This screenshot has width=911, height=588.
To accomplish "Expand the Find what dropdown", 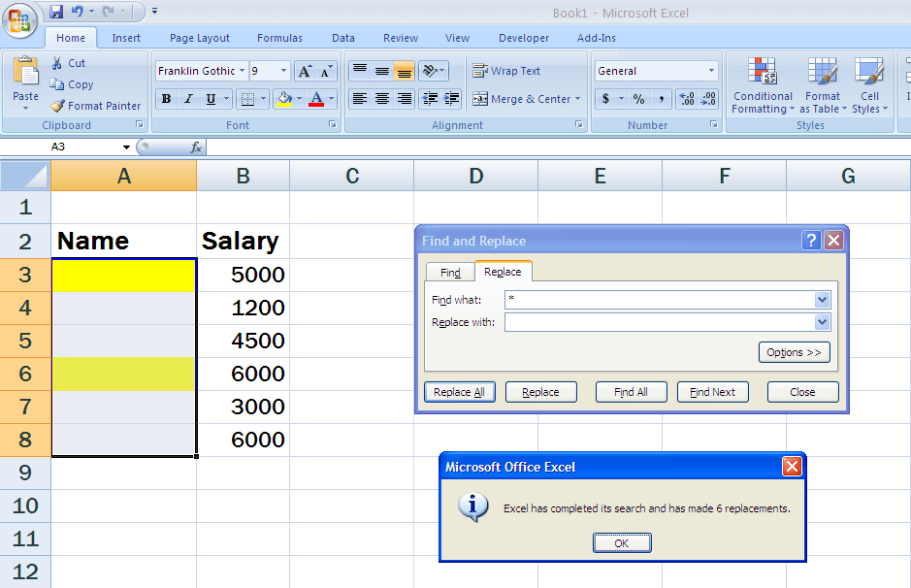I will (821, 300).
